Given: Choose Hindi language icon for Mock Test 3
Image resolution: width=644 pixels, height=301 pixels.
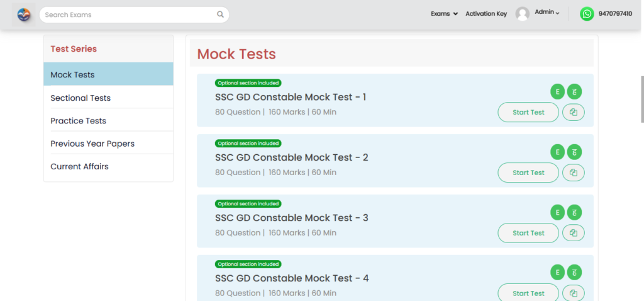Looking at the screenshot, I should click(x=574, y=212).
